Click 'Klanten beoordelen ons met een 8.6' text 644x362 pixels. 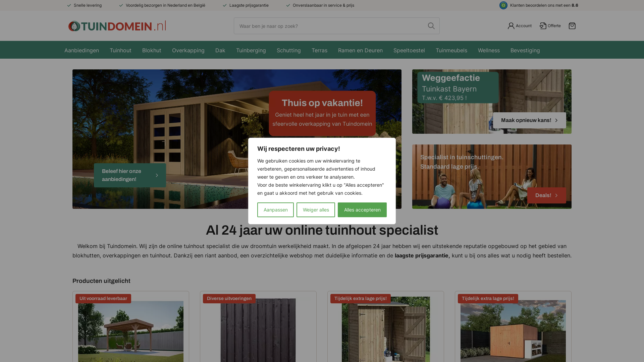click(x=544, y=5)
